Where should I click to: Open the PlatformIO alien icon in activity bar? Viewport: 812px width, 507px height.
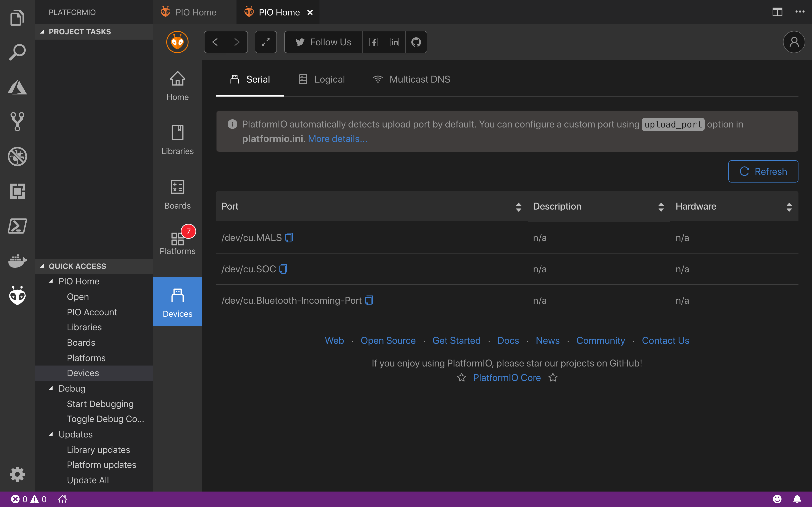17,296
